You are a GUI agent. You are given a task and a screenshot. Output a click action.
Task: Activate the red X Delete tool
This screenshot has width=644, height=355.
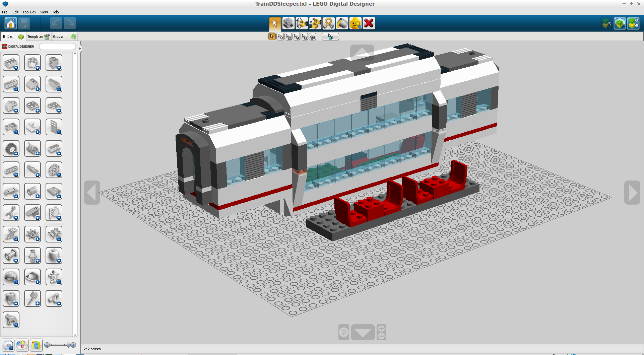pos(369,23)
